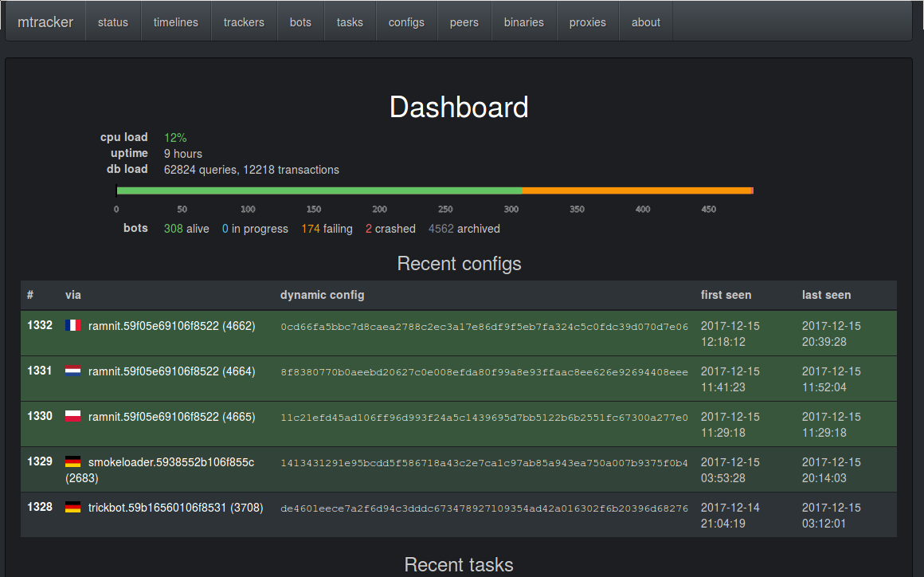Click the German flag beside smokeloader entry
This screenshot has width=924, height=577.
point(73,462)
